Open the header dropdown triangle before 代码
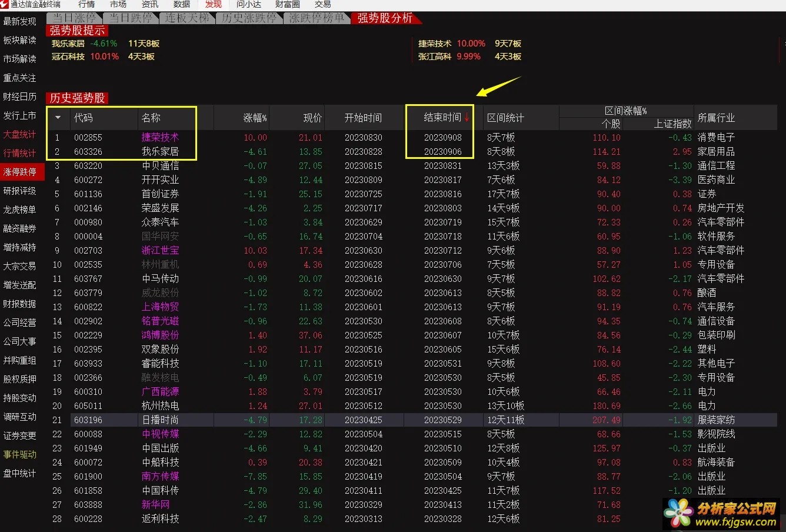The height and width of the screenshot is (532, 786). coord(58,118)
